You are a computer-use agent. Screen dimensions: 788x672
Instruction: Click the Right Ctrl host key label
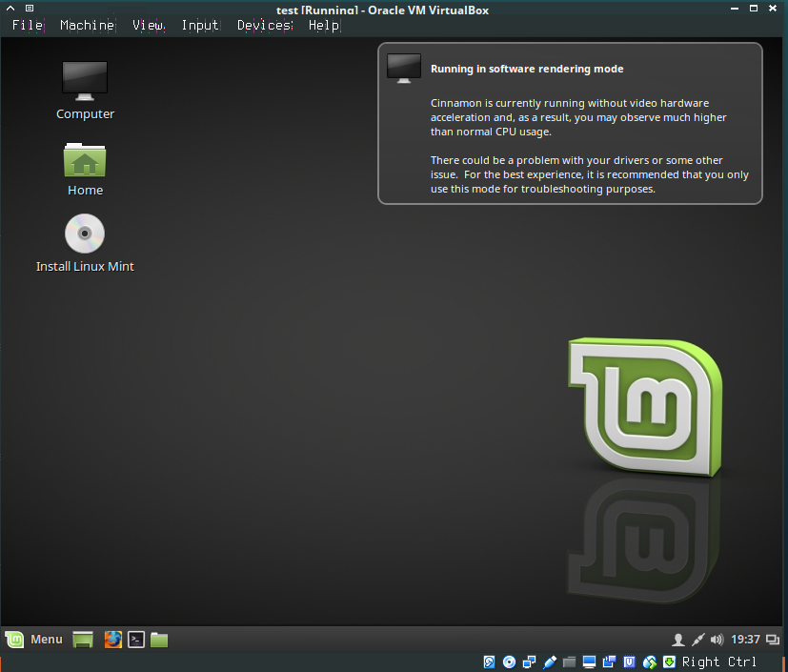pyautogui.click(x=719, y=662)
